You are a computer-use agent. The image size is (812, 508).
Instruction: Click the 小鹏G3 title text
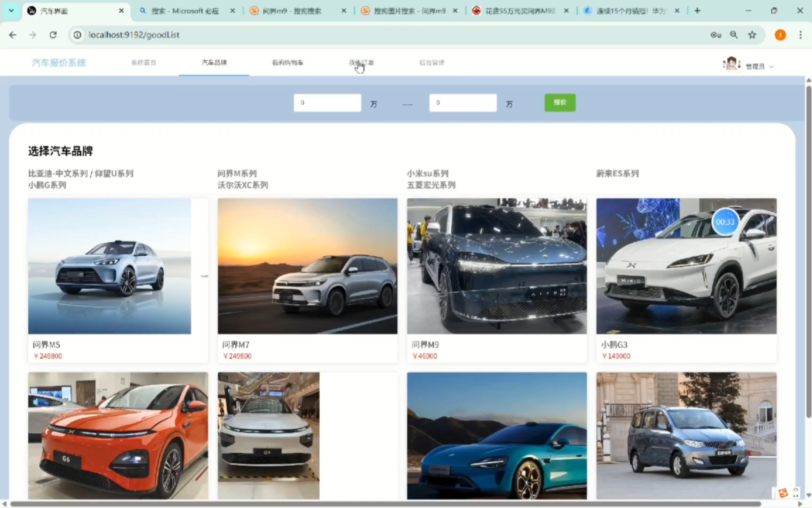[x=614, y=345]
